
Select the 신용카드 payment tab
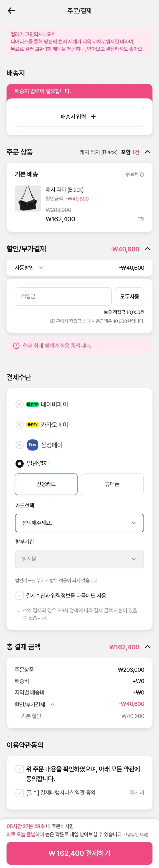(46, 484)
